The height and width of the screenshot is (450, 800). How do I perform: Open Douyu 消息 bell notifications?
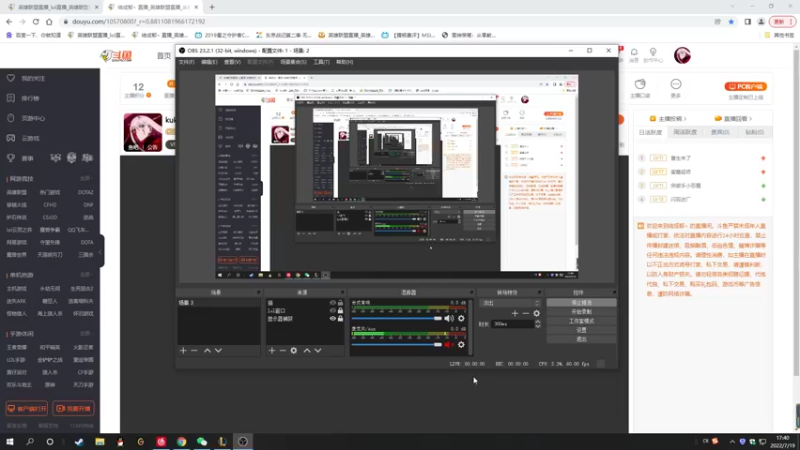[x=634, y=55]
